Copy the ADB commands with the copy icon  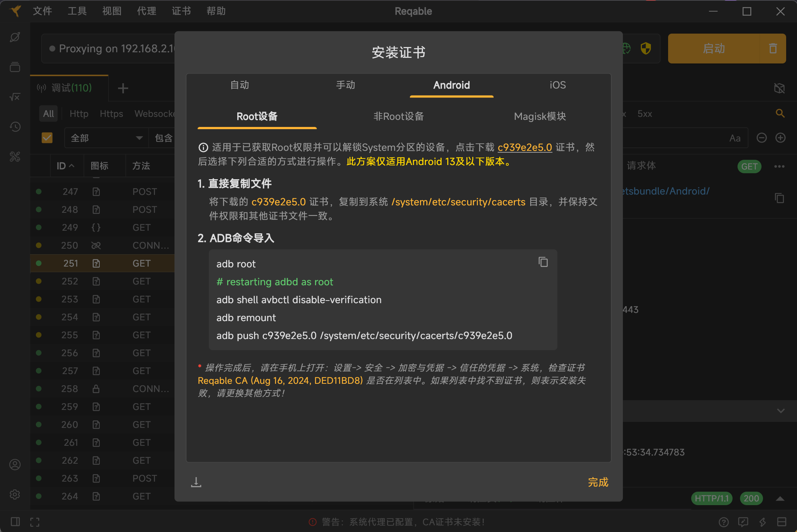tap(543, 262)
